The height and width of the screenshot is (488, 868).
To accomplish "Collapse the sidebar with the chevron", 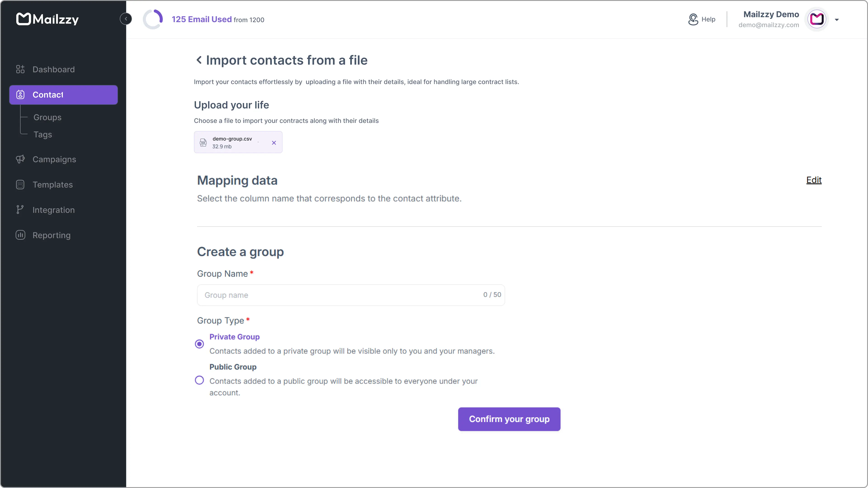I will [126, 19].
